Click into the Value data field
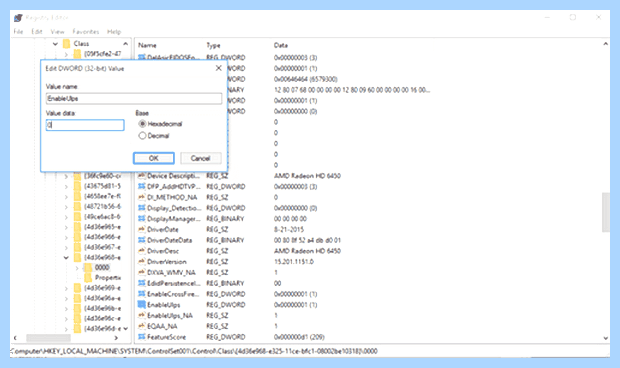 click(85, 125)
